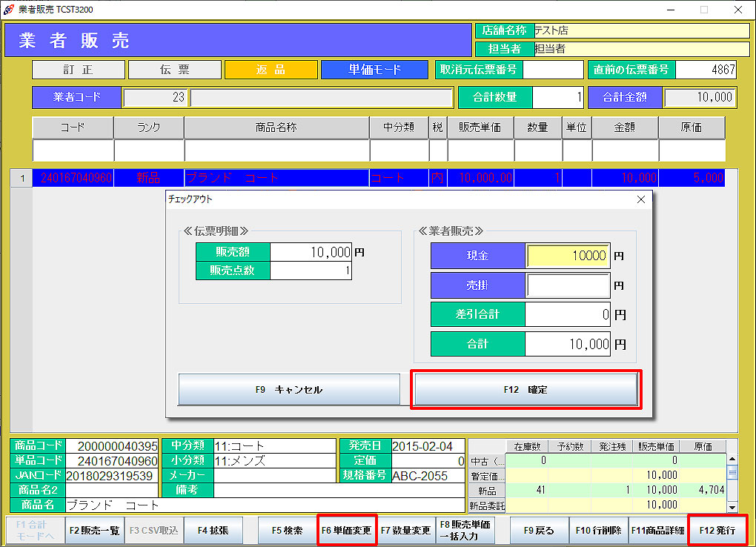Click the 現金 amount input field
This screenshot has height=547, width=756.
pyautogui.click(x=568, y=256)
